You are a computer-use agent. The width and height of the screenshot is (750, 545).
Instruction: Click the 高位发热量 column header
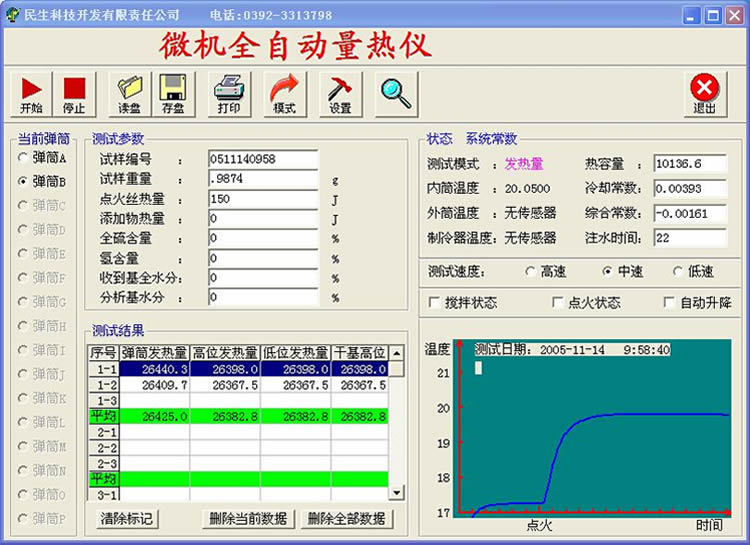(225, 353)
